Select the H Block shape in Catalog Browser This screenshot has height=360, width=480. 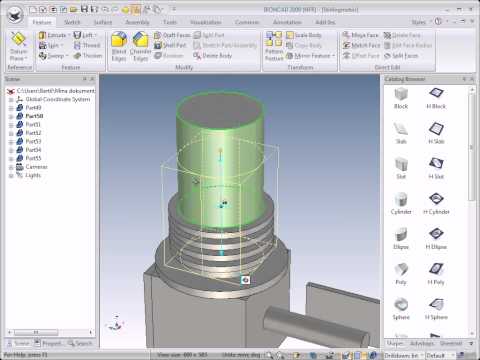click(x=436, y=98)
